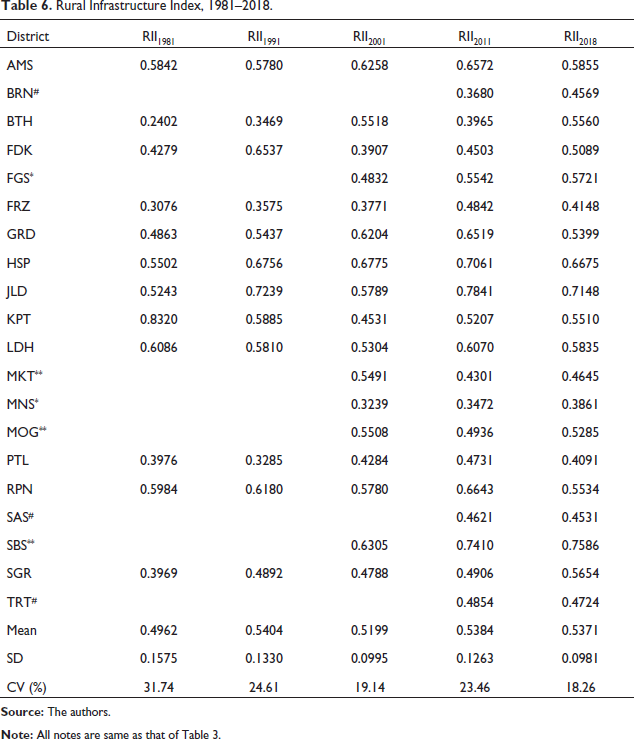Click HSP 2011 value 0.7061
634x739 pixels.
[475, 263]
